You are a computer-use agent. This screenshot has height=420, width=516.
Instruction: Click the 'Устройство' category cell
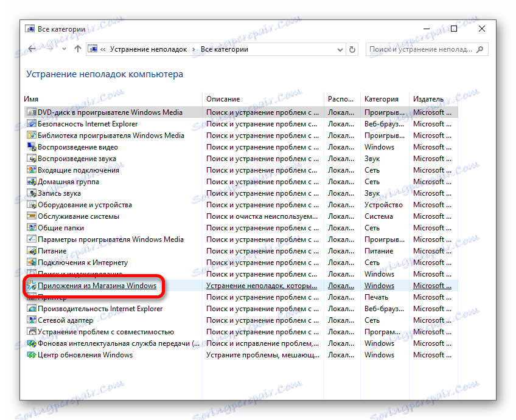click(x=383, y=205)
